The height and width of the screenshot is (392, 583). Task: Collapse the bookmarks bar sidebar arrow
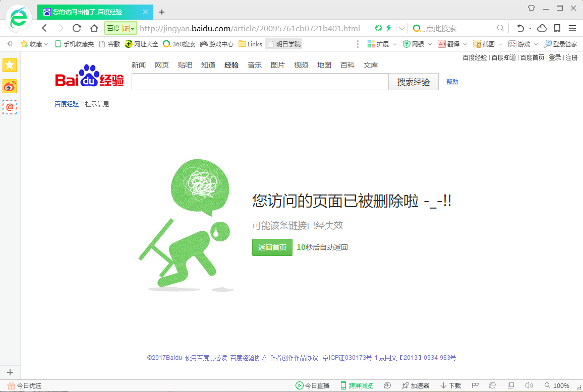[x=10, y=44]
